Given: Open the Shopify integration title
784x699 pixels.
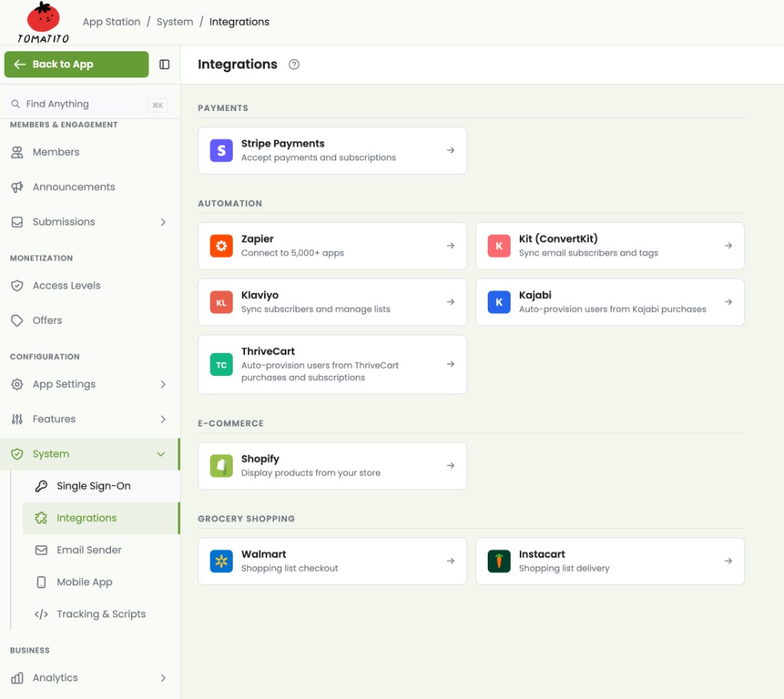Looking at the screenshot, I should (260, 459).
